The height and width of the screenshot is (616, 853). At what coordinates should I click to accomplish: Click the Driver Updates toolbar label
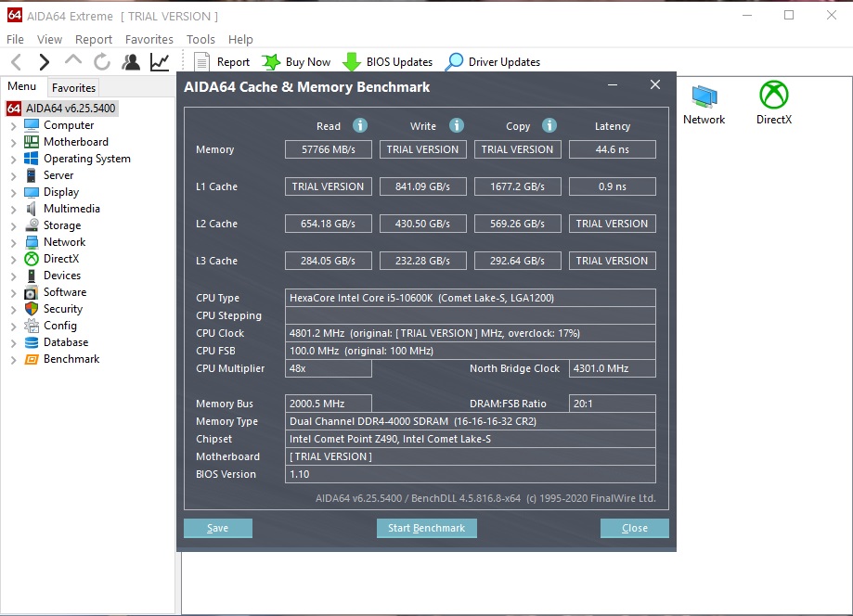click(504, 62)
